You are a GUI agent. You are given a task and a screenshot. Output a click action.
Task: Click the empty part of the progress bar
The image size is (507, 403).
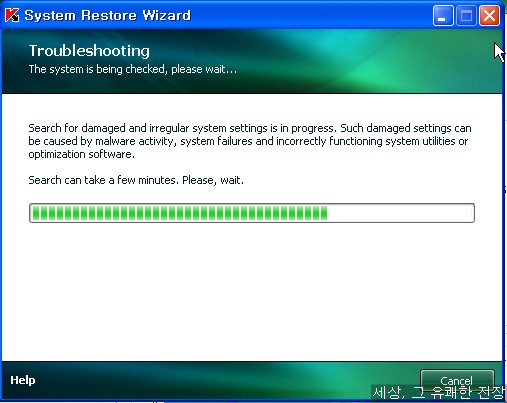pos(400,213)
